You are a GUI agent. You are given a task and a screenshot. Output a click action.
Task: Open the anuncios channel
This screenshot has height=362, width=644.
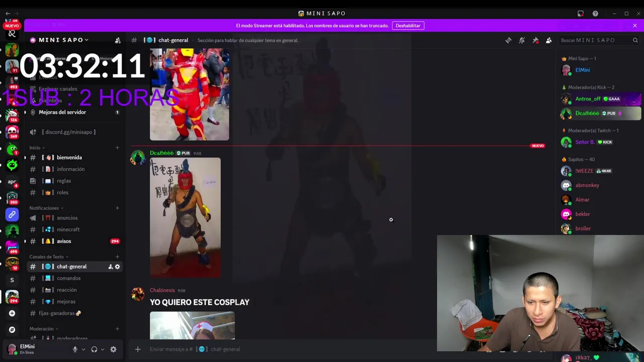[67, 218]
